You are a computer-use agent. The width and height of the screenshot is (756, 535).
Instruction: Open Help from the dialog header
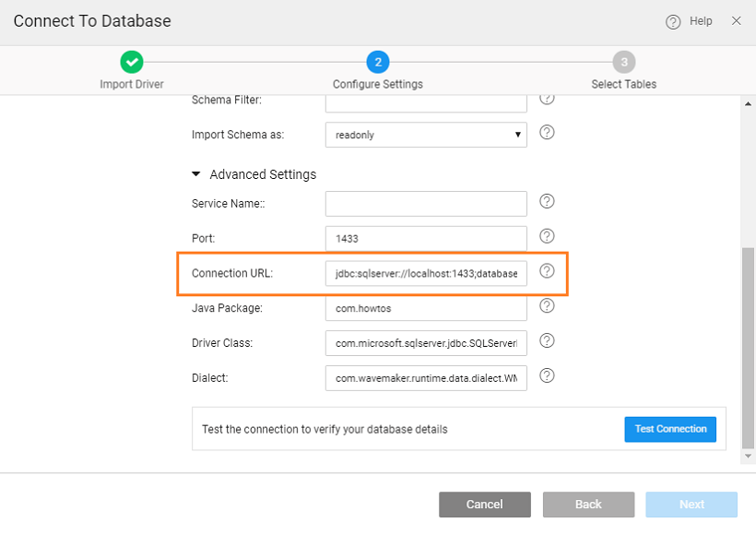690,21
